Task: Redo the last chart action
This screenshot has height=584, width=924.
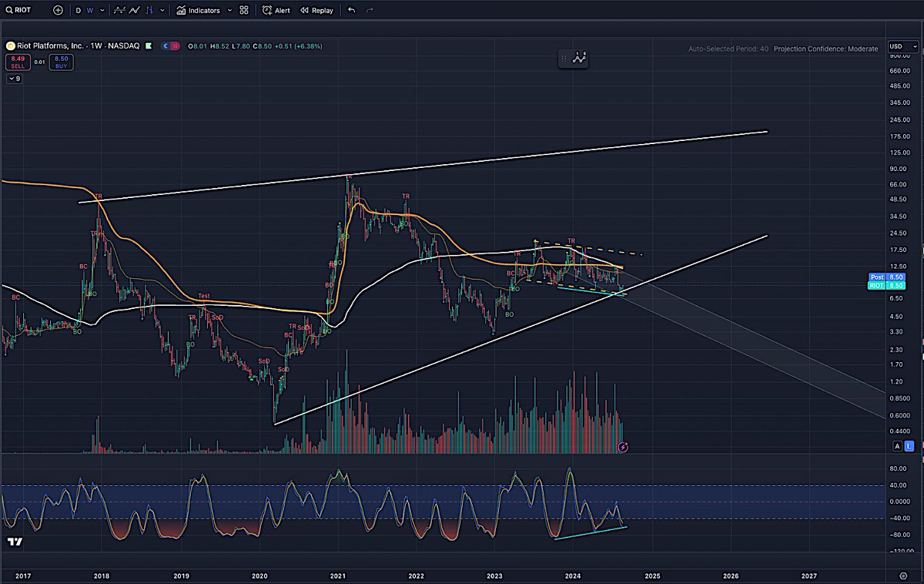Action: click(370, 11)
